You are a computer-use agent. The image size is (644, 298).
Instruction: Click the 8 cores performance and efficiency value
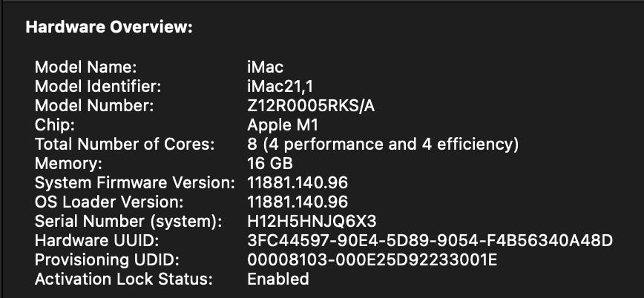click(383, 145)
